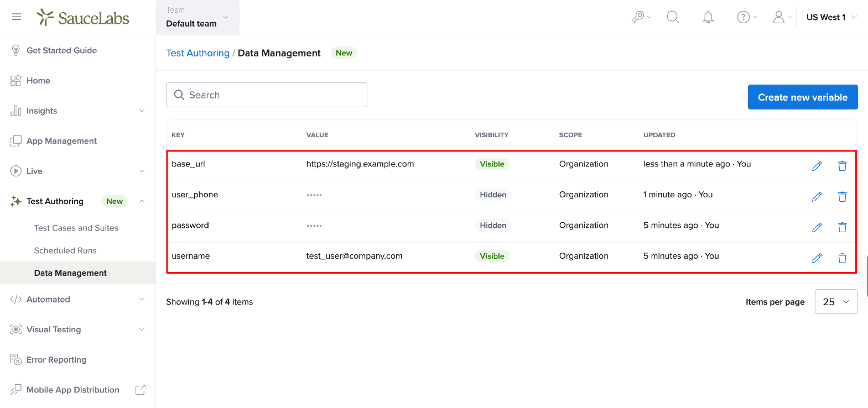Screen dimensions: 868x408
Task: Click the VALUE column header
Action: (x=318, y=135)
